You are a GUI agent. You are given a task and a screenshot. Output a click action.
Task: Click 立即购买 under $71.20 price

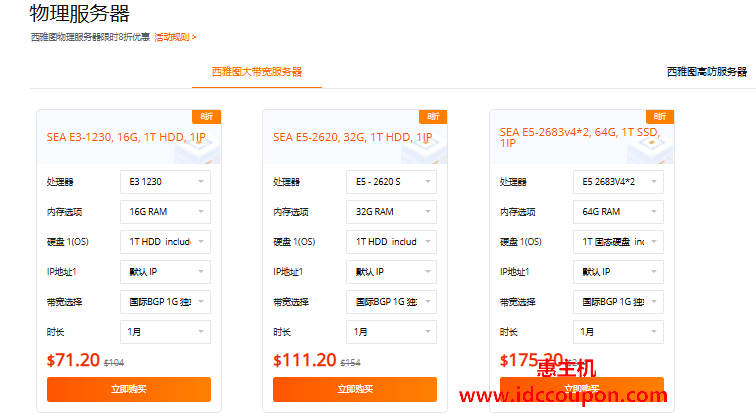tap(129, 389)
